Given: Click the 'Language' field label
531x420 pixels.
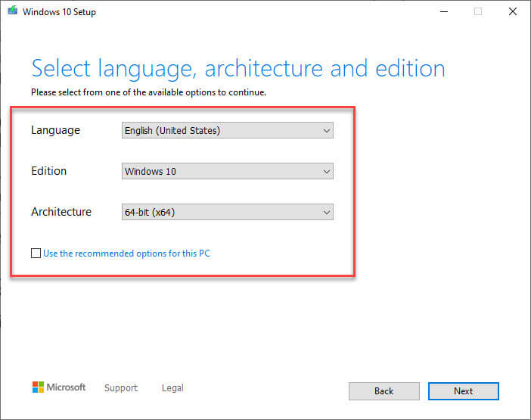Looking at the screenshot, I should coord(55,130).
